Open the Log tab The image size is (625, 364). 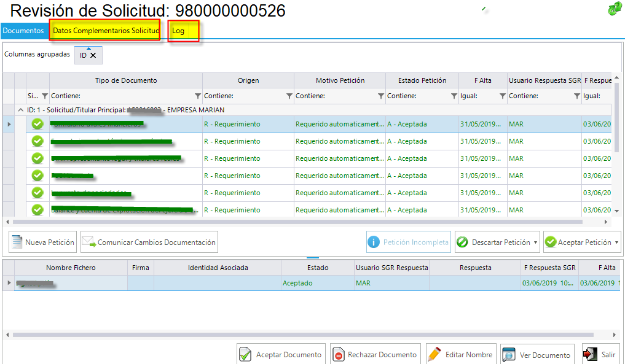(x=178, y=31)
